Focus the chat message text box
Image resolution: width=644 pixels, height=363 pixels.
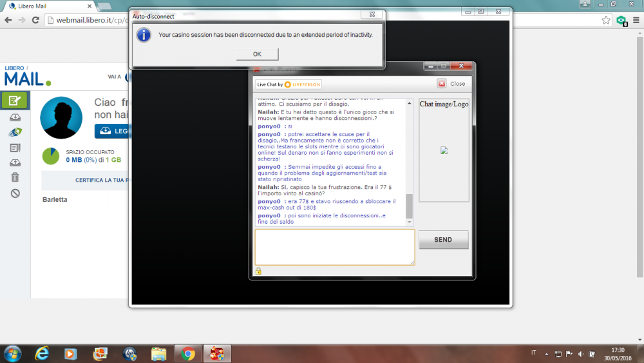[x=334, y=247]
